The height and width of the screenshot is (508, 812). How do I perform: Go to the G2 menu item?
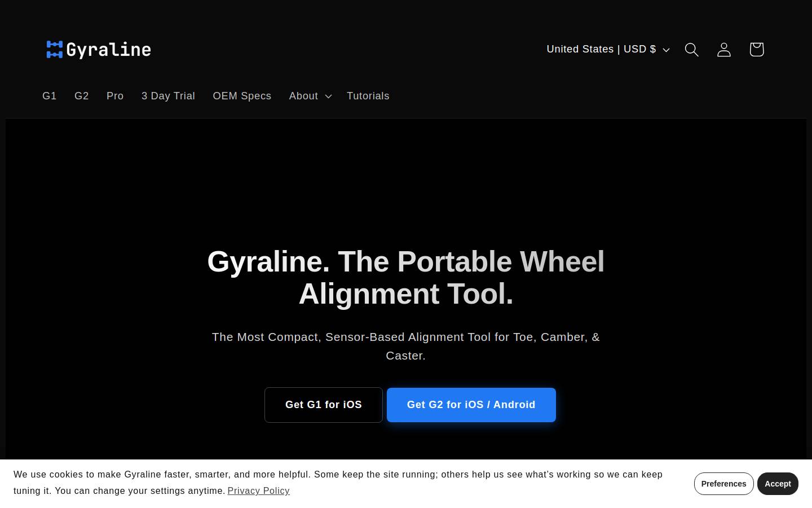[x=82, y=96]
